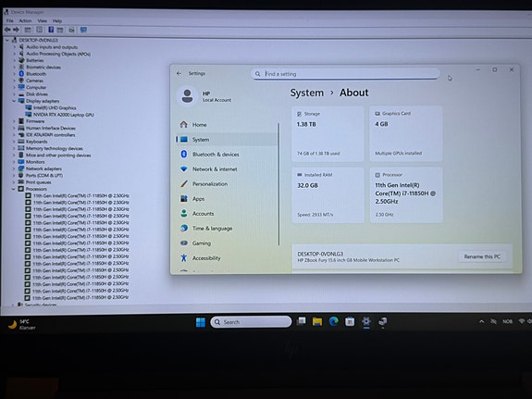This screenshot has height=399, width=532.
Task: Click the Storage 1.38 TB card
Action: (x=328, y=134)
